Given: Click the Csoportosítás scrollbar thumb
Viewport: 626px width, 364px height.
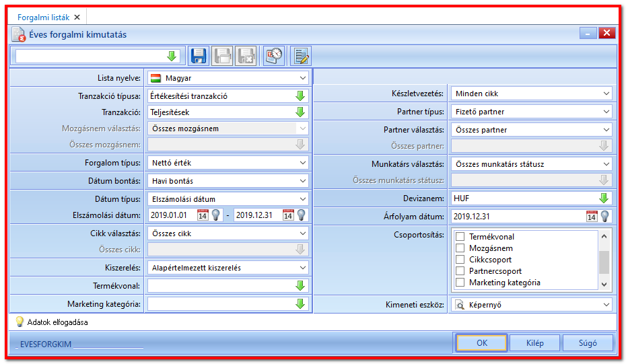Looking at the screenshot, I should (604, 262).
